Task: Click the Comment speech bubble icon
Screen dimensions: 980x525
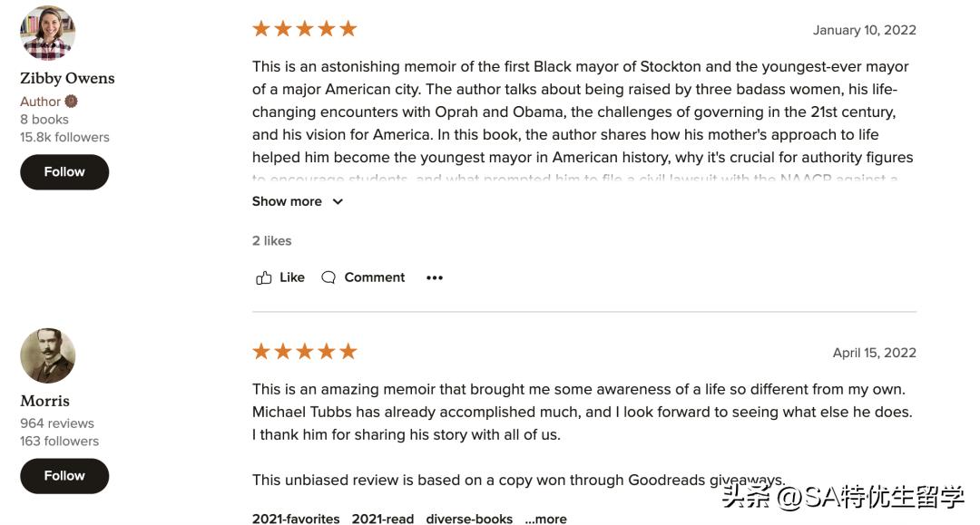Action: (x=328, y=277)
